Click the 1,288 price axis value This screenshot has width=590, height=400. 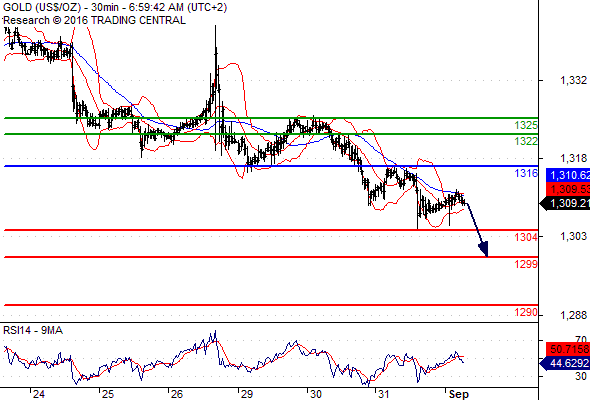(x=573, y=315)
